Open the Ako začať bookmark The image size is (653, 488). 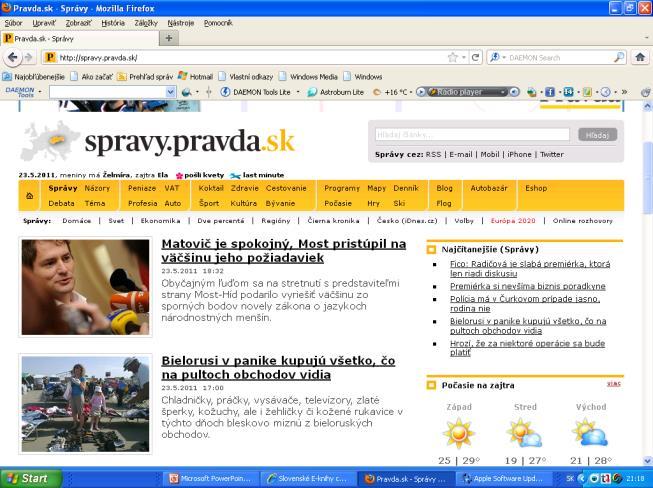[92, 77]
